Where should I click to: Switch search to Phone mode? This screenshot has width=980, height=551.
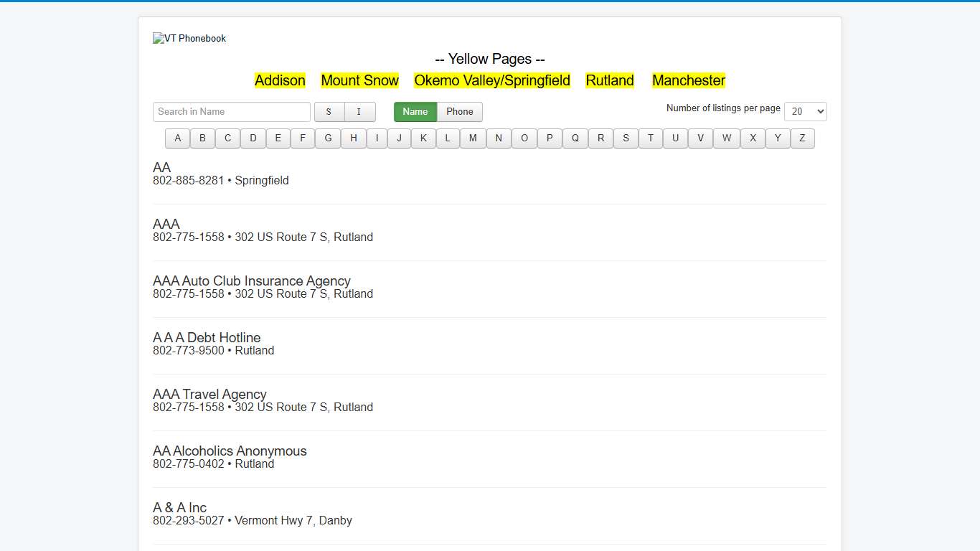tap(459, 112)
